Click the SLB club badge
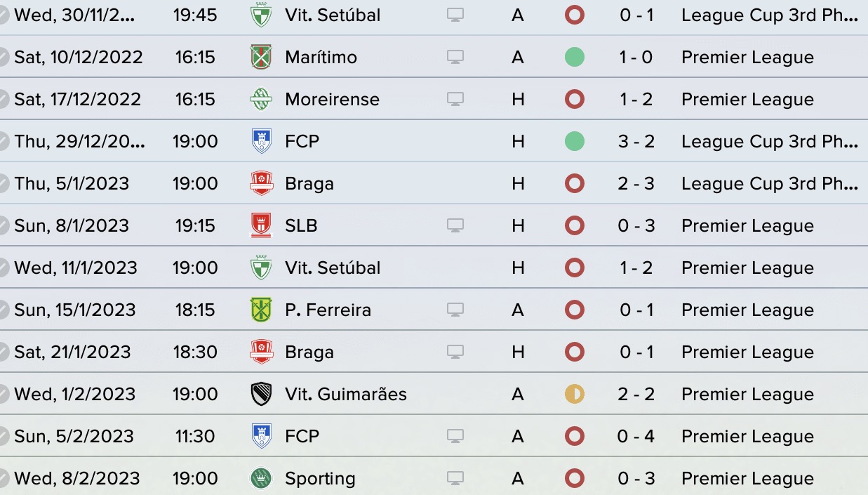 pos(261,225)
